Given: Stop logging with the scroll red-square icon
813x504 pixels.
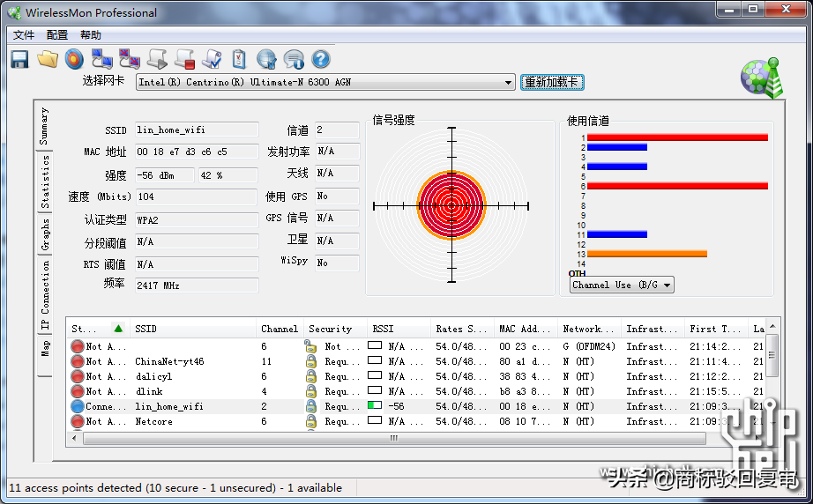Looking at the screenshot, I should tap(184, 59).
